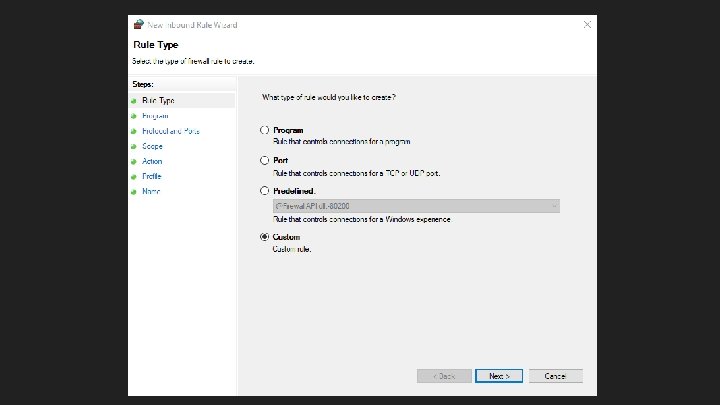This screenshot has height=405, width=720.
Task: Select the Program rule type radio button
Action: tap(265, 130)
